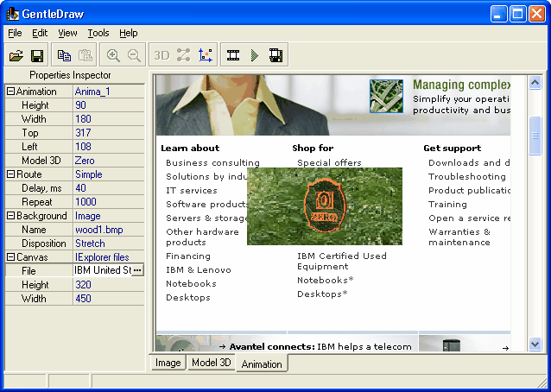
Task: Click the export film with save icon
Action: 275,55
